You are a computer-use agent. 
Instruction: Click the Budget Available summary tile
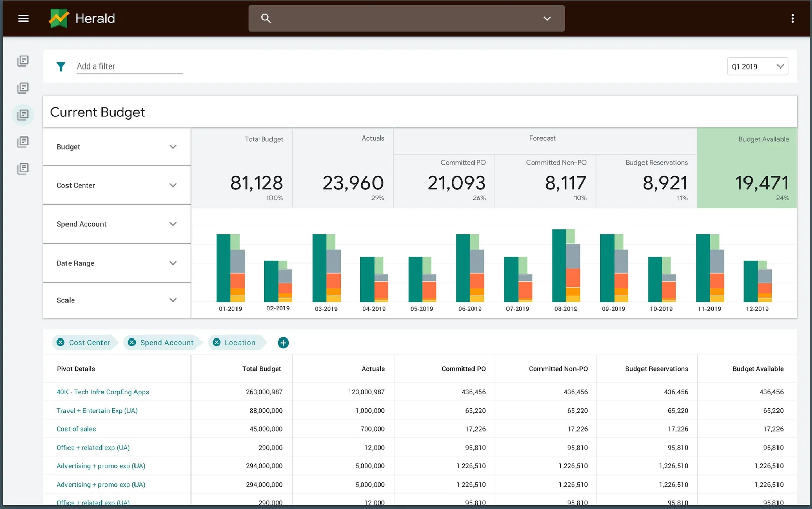747,168
